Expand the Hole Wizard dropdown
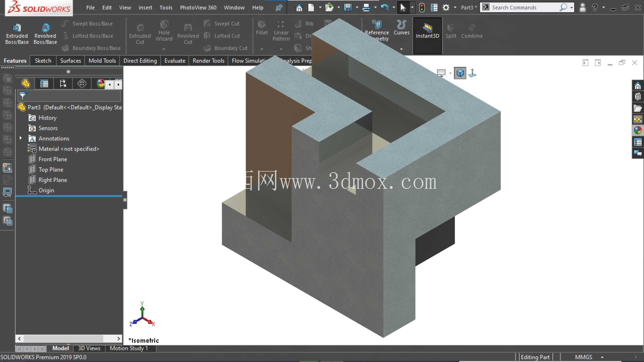 pos(164,49)
